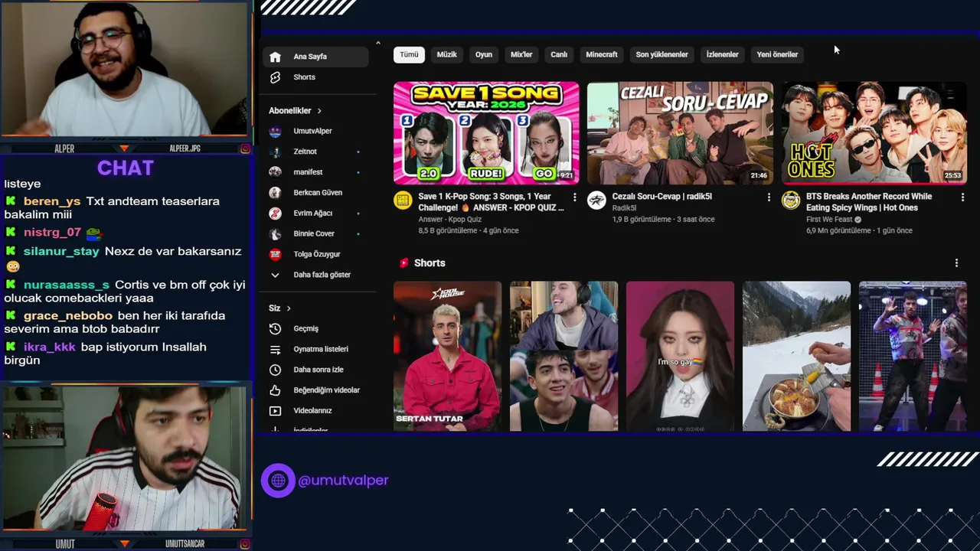Open Zeitnot channel avatar
Image resolution: width=980 pixels, height=551 pixels.
coord(276,152)
